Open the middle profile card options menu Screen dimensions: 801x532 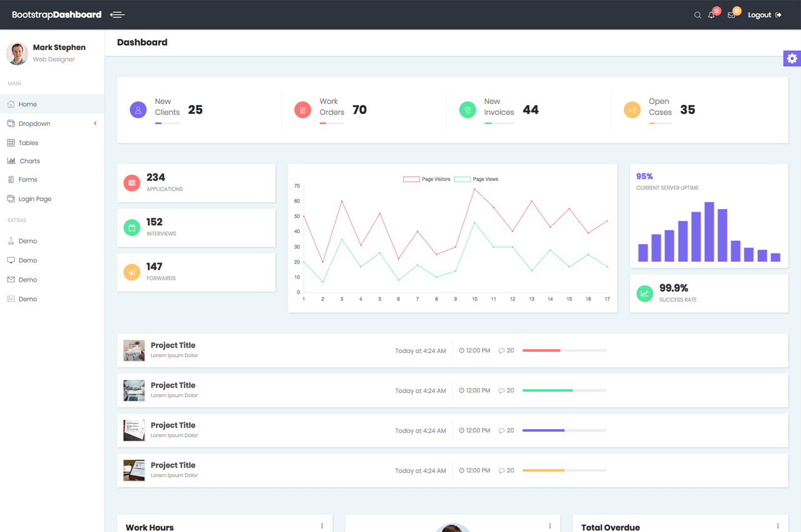click(550, 526)
